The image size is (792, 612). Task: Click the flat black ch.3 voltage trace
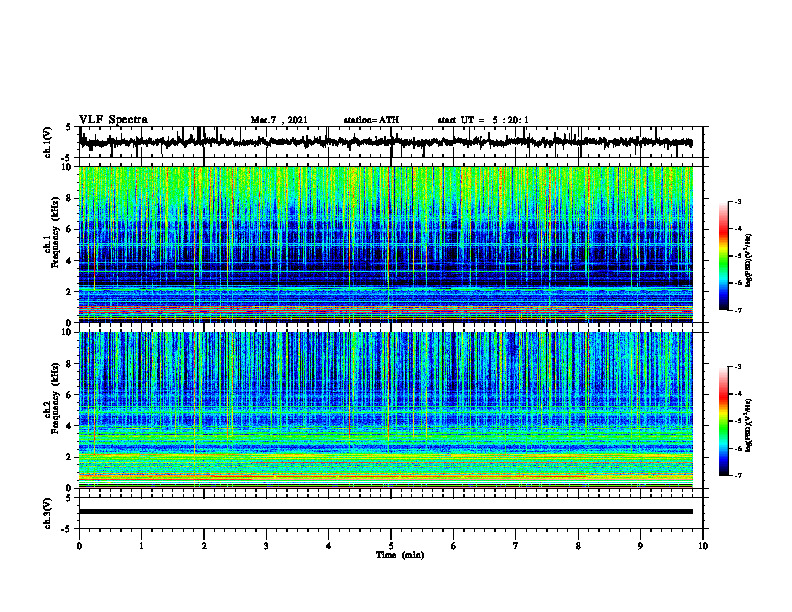coord(386,512)
